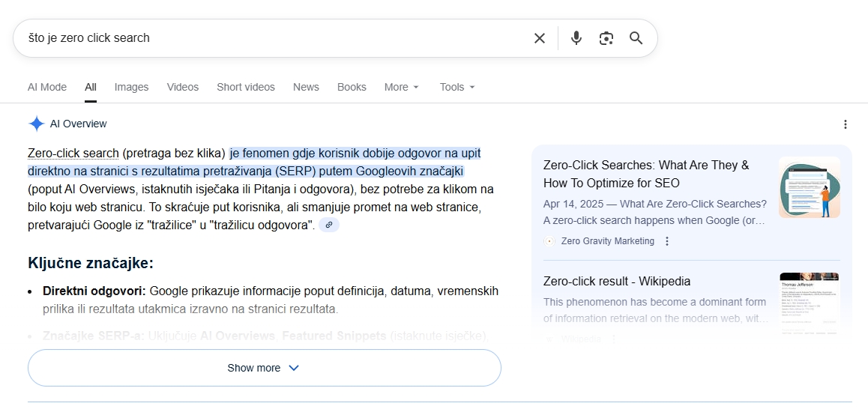Expand the More dropdown menu
868x415 pixels.
pyautogui.click(x=402, y=87)
